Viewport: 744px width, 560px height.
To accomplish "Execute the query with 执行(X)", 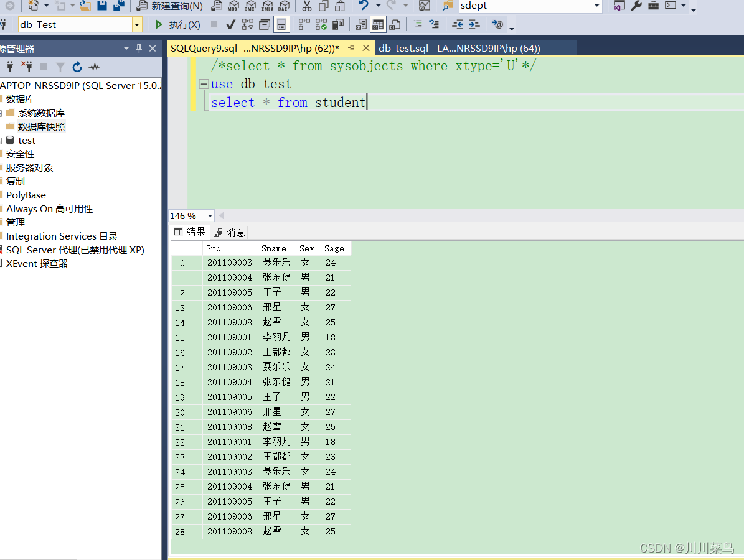I will pyautogui.click(x=178, y=25).
